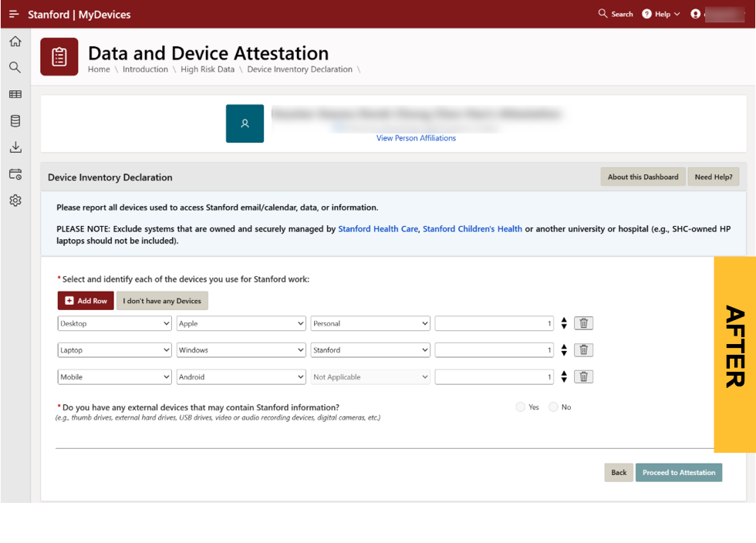Click I don't have any Devices button
The height and width of the screenshot is (543, 756).
162,301
